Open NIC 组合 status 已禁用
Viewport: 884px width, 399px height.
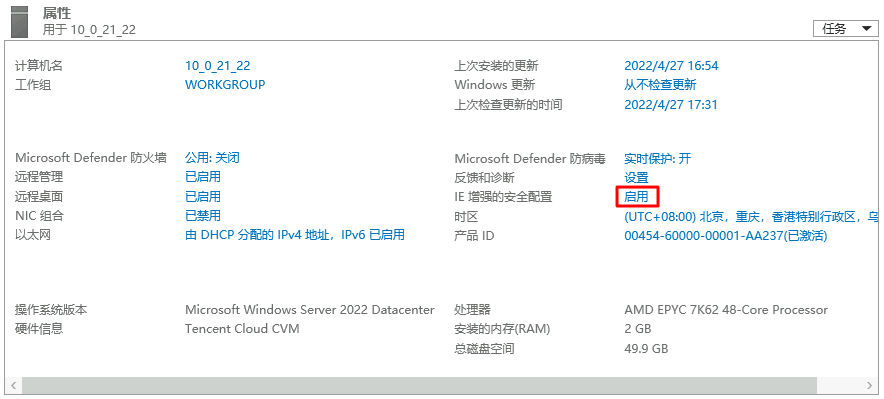tap(203, 216)
